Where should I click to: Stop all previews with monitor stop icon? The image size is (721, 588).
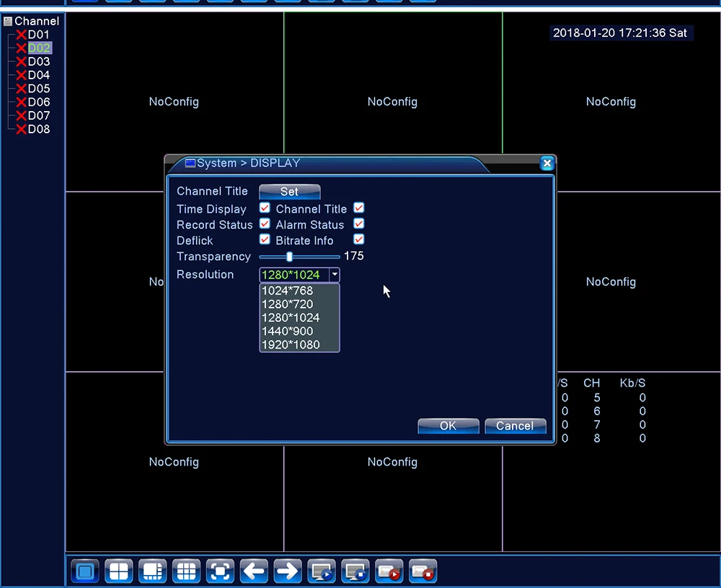point(355,571)
